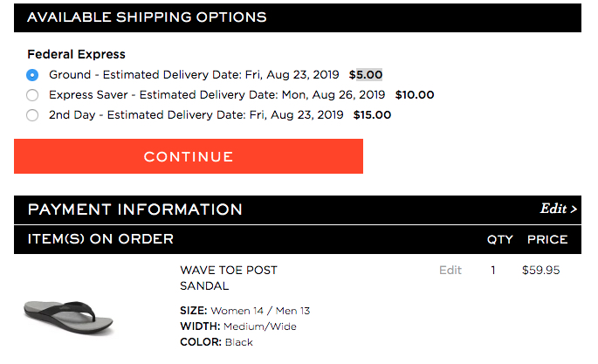
Task: Click the QTY column header
Action: coord(499,239)
